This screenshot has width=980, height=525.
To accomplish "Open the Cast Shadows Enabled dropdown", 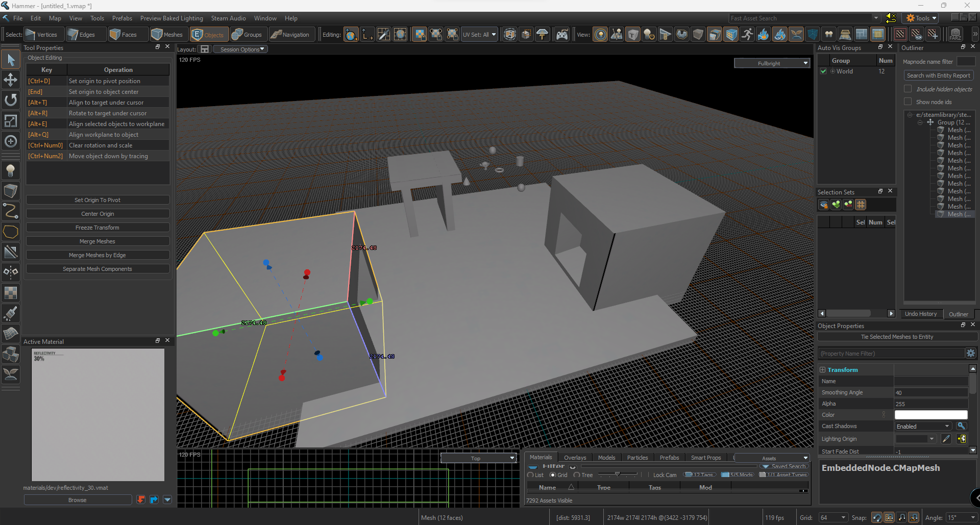I will click(923, 427).
